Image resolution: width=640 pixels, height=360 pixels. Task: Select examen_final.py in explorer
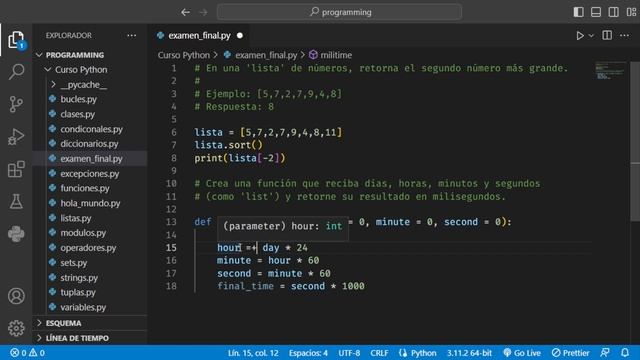click(91, 158)
